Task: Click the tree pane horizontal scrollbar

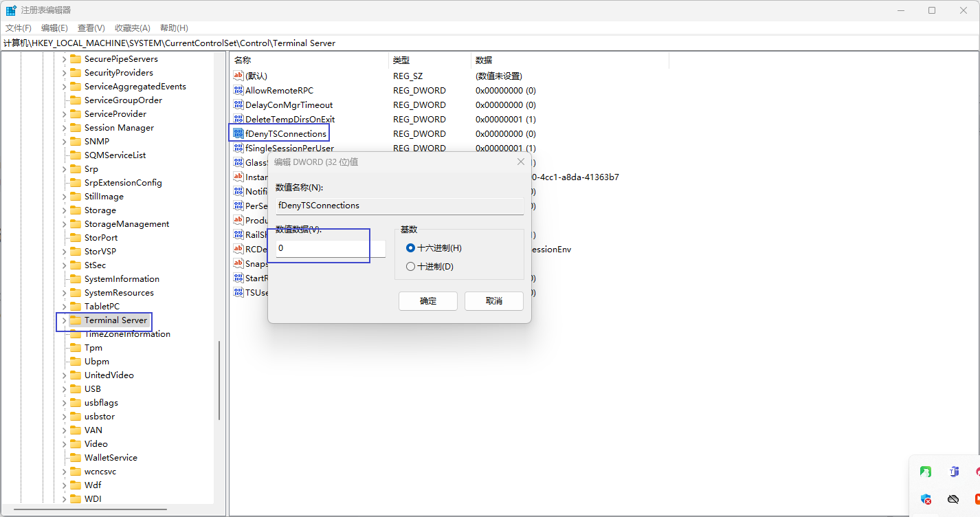Action: pos(91,511)
